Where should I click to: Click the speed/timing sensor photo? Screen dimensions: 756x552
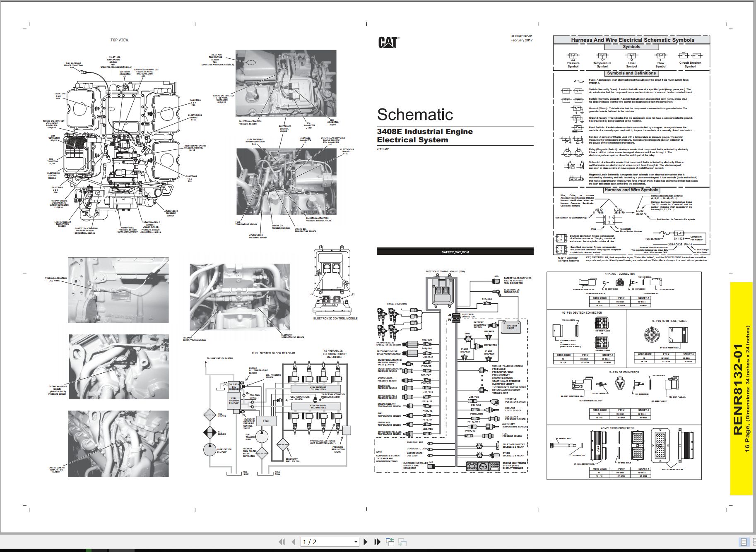pyautogui.click(x=240, y=297)
